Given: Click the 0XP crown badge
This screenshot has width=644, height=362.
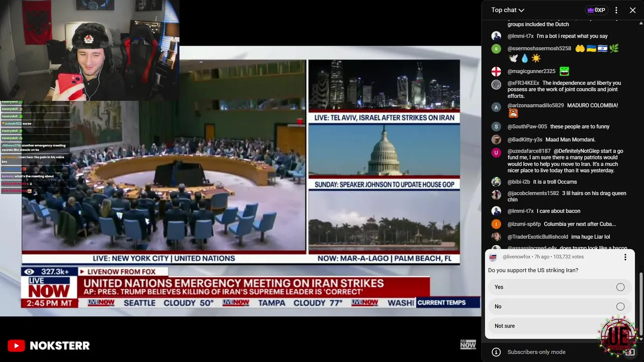Looking at the screenshot, I should coord(596,10).
